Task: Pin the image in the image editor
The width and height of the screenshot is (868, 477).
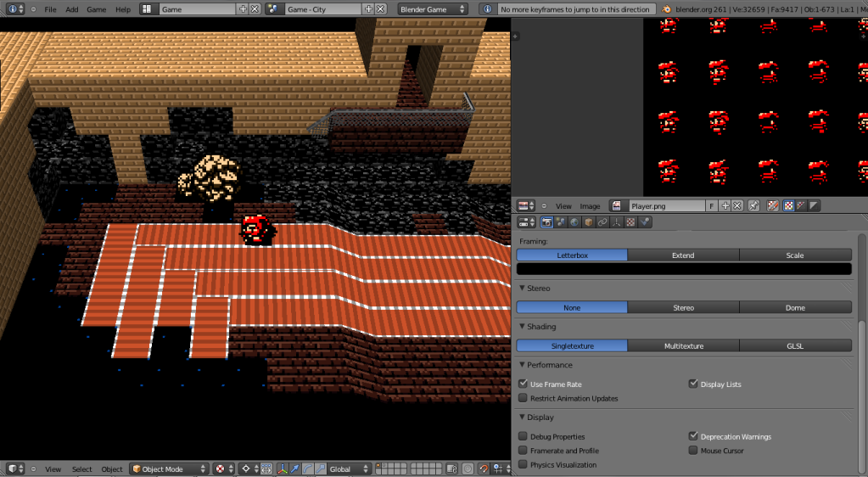Action: click(x=753, y=205)
